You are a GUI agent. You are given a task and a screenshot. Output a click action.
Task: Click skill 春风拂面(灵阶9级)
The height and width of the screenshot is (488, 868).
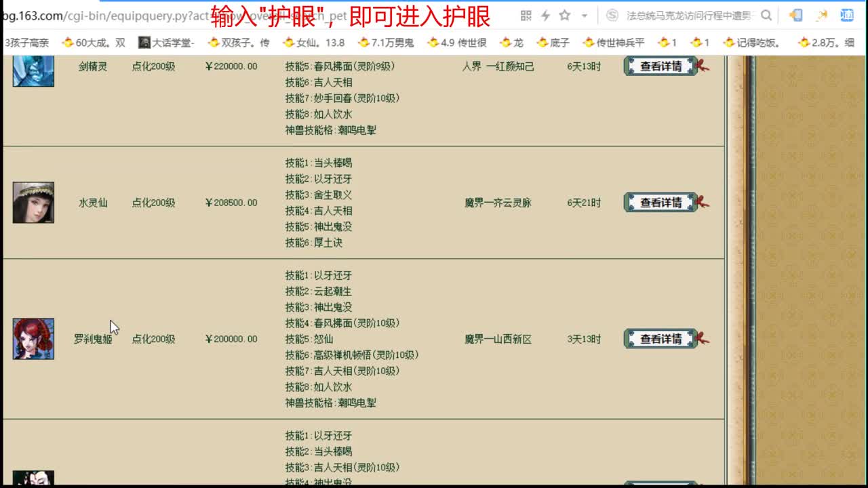340,66
